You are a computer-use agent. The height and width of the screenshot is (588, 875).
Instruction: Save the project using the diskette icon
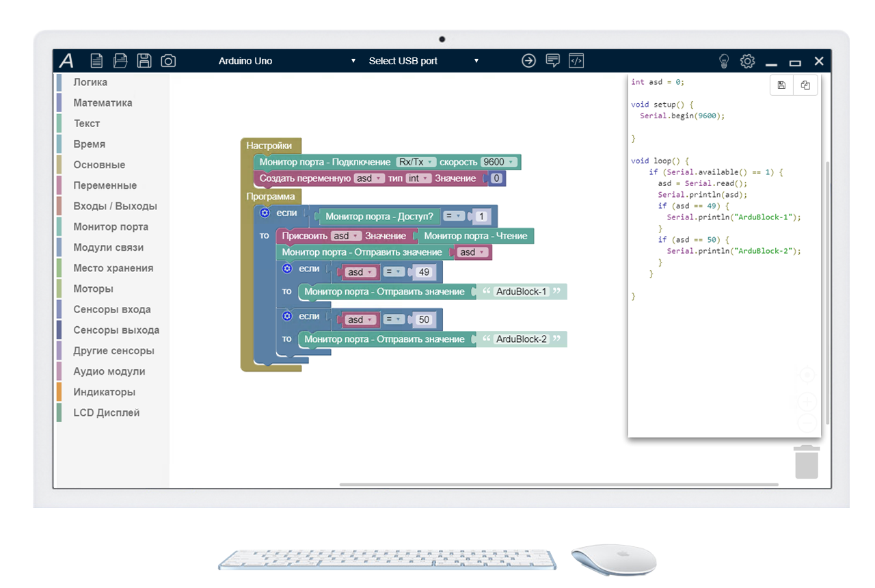144,60
